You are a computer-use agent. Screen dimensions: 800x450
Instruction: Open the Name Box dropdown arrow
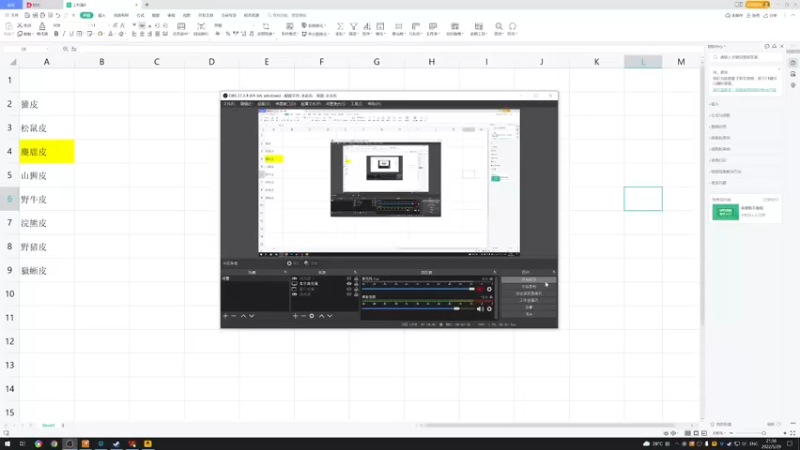[47, 49]
